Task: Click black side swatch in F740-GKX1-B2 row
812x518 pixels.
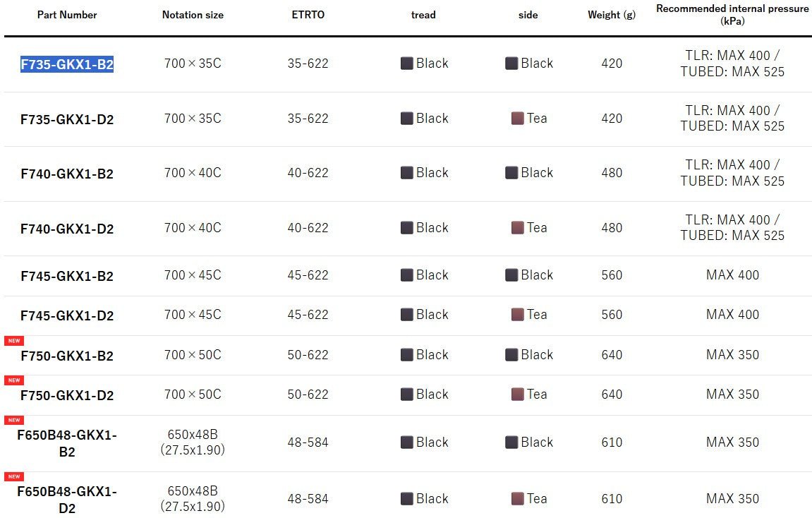Action: point(511,172)
